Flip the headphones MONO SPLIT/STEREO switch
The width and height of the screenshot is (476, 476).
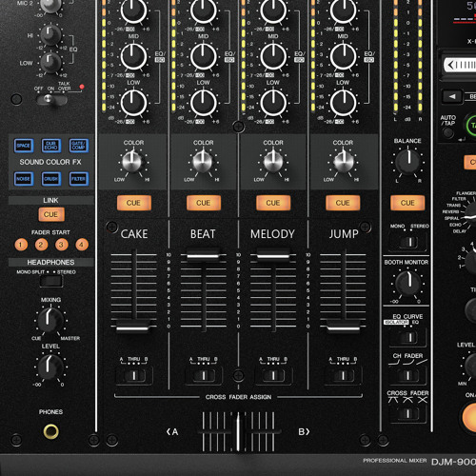pos(51,281)
